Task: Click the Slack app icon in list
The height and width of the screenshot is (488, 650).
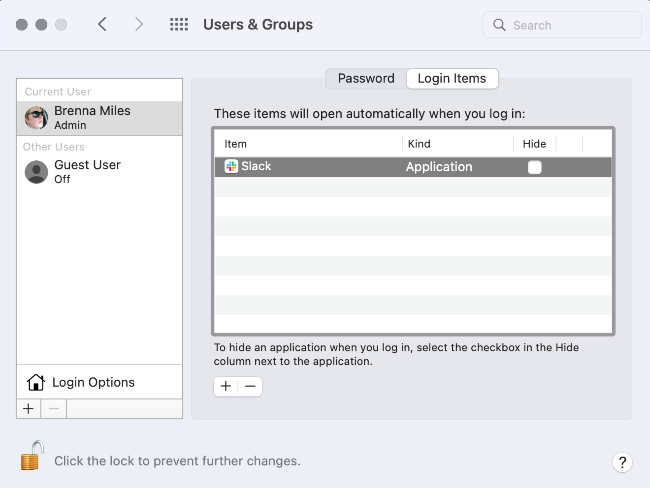Action: 231,167
